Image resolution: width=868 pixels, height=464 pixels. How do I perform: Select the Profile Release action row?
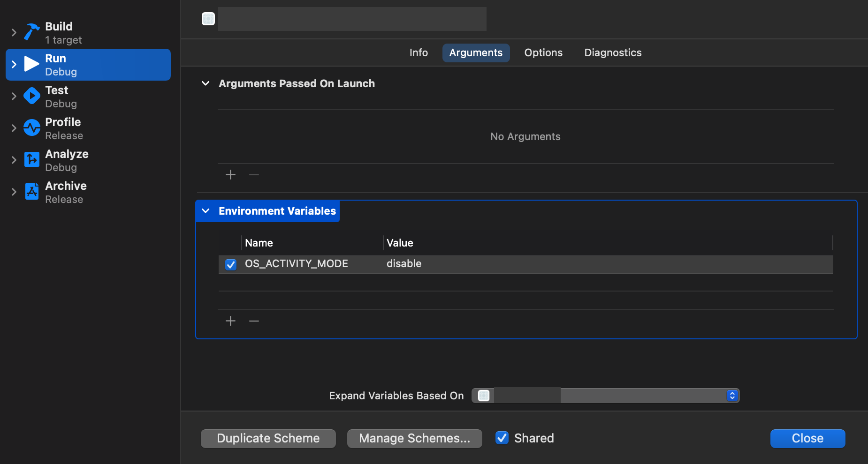click(x=88, y=128)
